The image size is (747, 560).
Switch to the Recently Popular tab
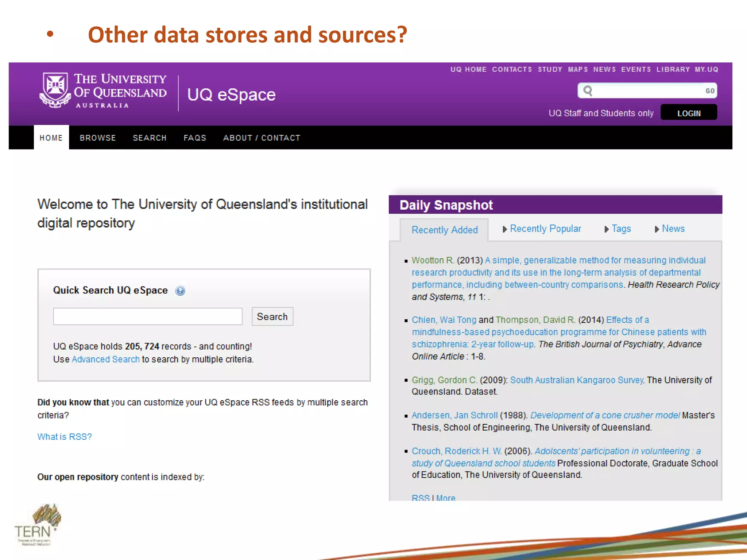545,229
